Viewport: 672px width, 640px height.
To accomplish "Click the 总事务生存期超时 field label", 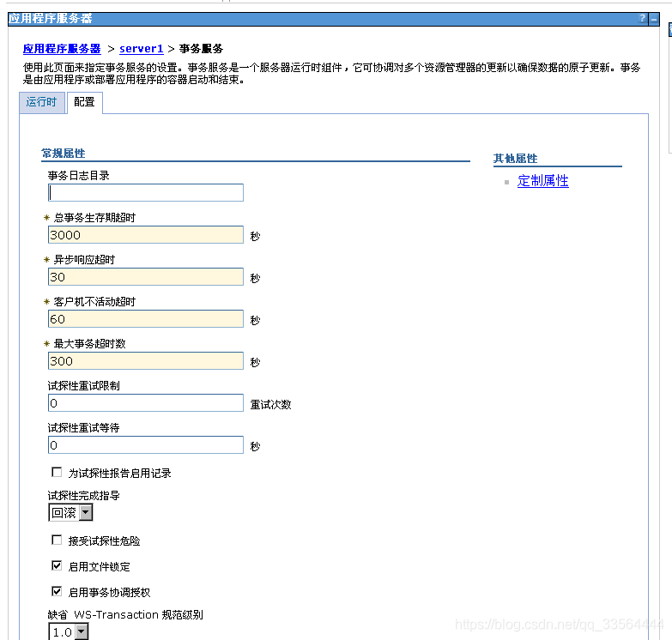I will point(94,218).
